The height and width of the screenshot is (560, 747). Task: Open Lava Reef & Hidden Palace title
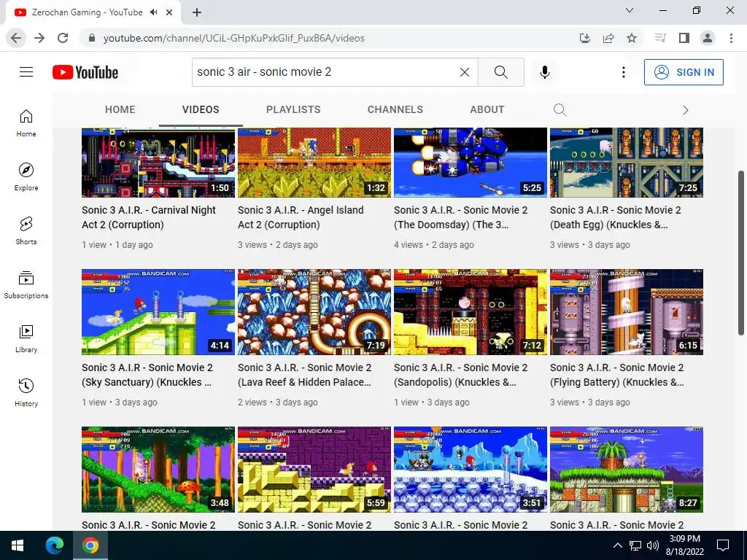point(304,375)
